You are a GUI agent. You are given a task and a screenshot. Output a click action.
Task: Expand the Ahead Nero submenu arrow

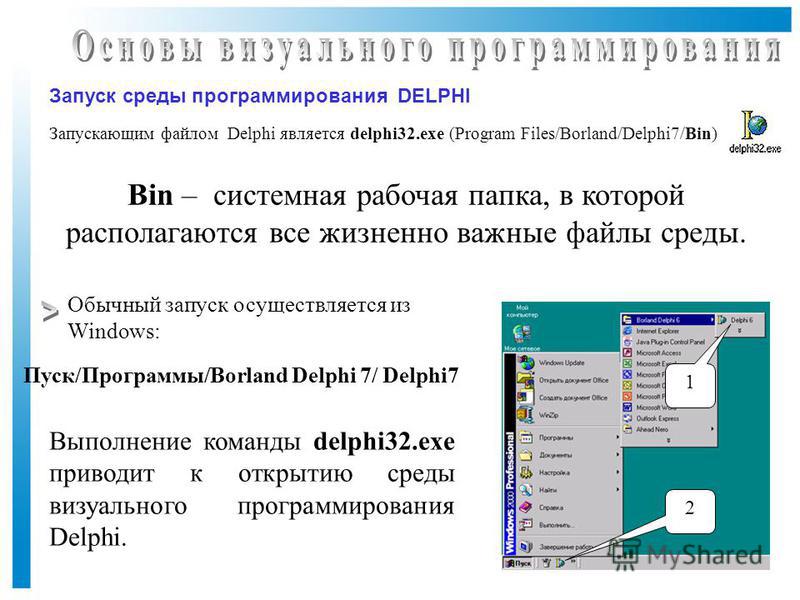point(712,429)
